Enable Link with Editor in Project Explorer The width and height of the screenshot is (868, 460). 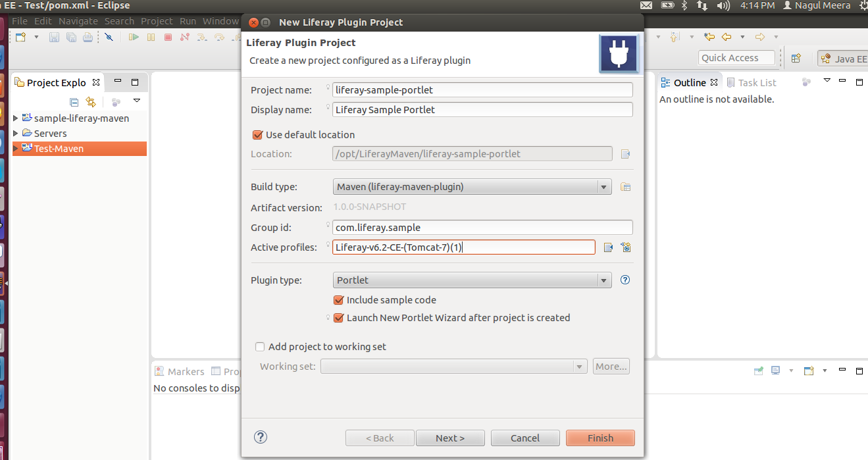click(x=90, y=102)
